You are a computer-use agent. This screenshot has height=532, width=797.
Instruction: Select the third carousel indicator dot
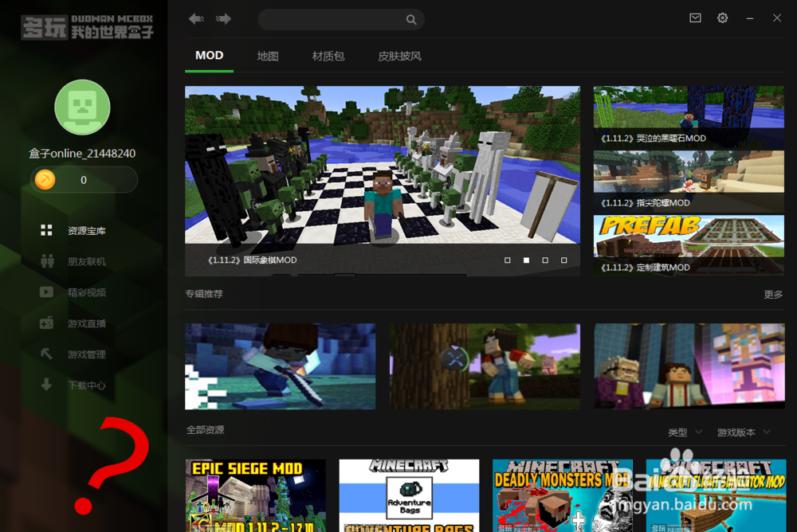545,260
